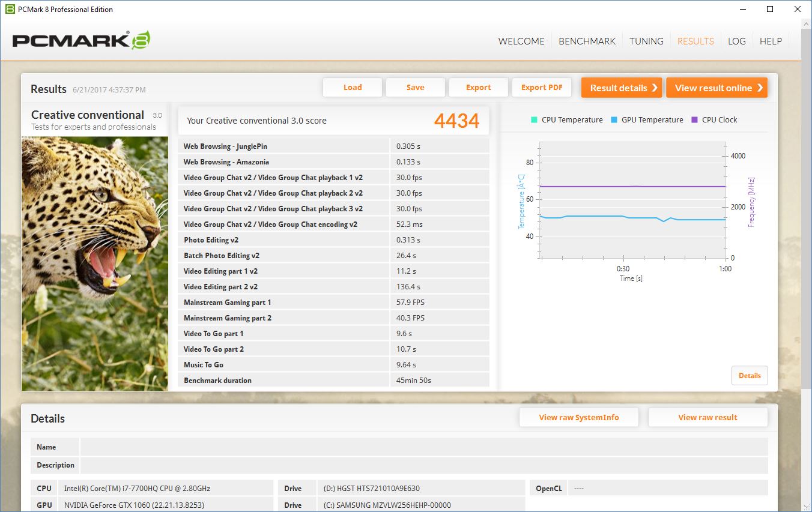Click View raw SystemInfo
812x512 pixels.
pyautogui.click(x=578, y=418)
